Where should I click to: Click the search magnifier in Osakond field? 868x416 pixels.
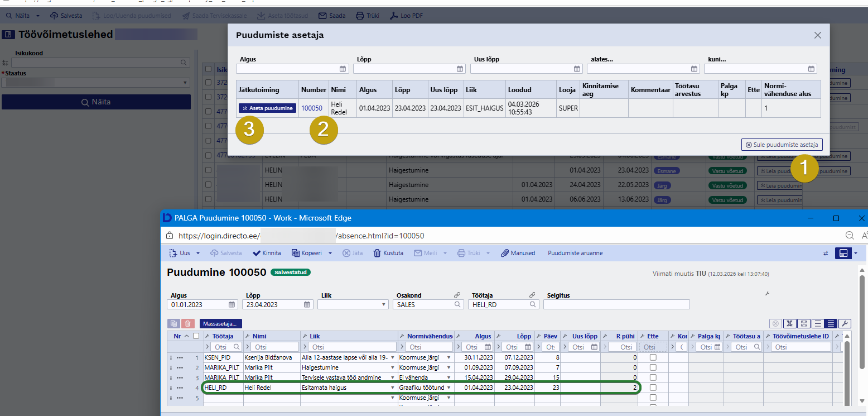pos(457,304)
